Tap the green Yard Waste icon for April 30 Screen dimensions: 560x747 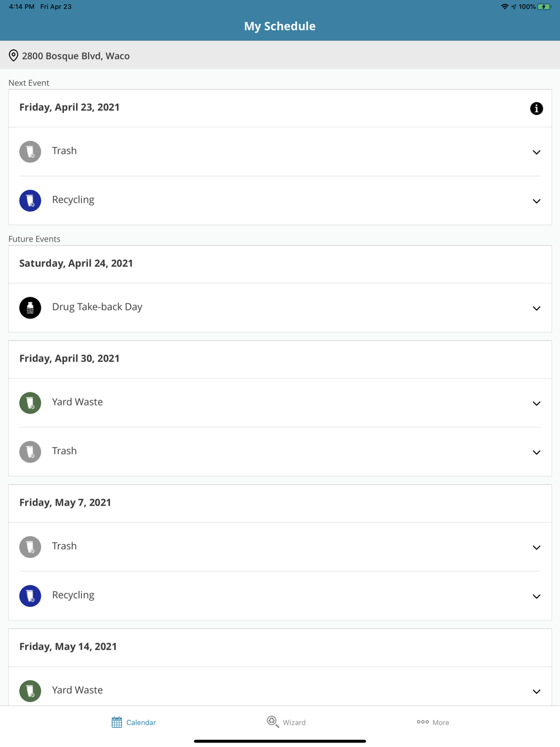pyautogui.click(x=30, y=403)
